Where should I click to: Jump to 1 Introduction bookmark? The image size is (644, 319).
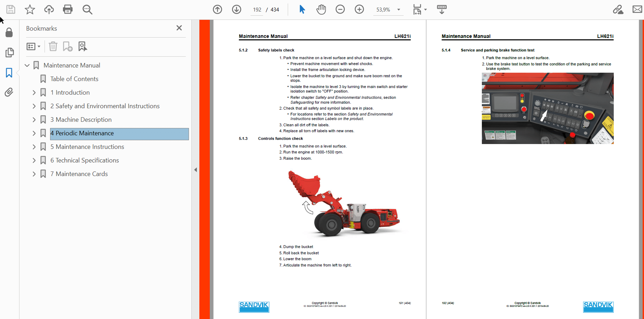point(70,93)
